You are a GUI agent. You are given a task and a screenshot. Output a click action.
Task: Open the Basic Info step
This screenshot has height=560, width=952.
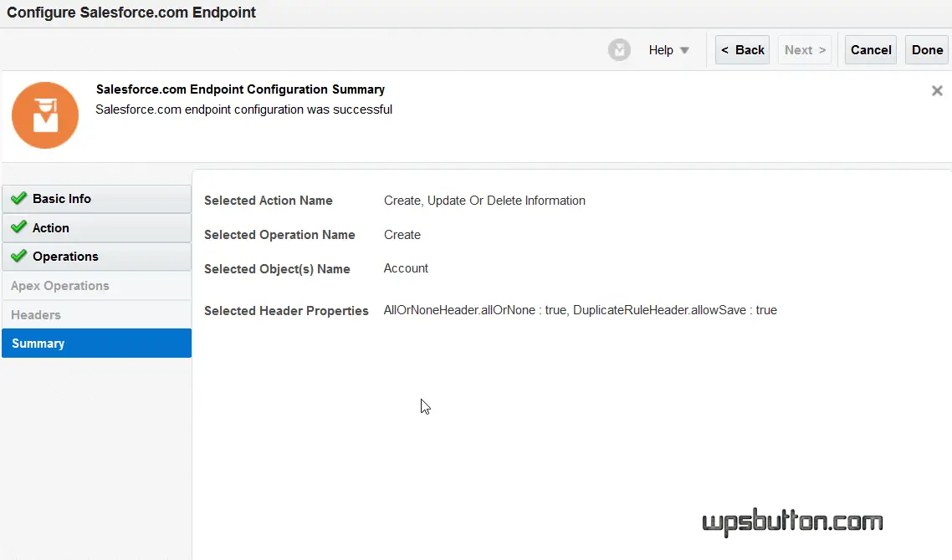pos(96,199)
